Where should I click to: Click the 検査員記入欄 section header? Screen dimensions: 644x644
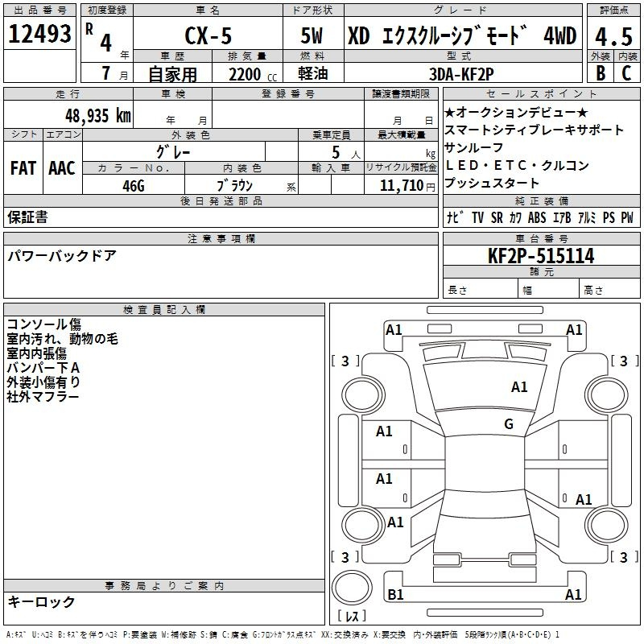click(x=164, y=310)
